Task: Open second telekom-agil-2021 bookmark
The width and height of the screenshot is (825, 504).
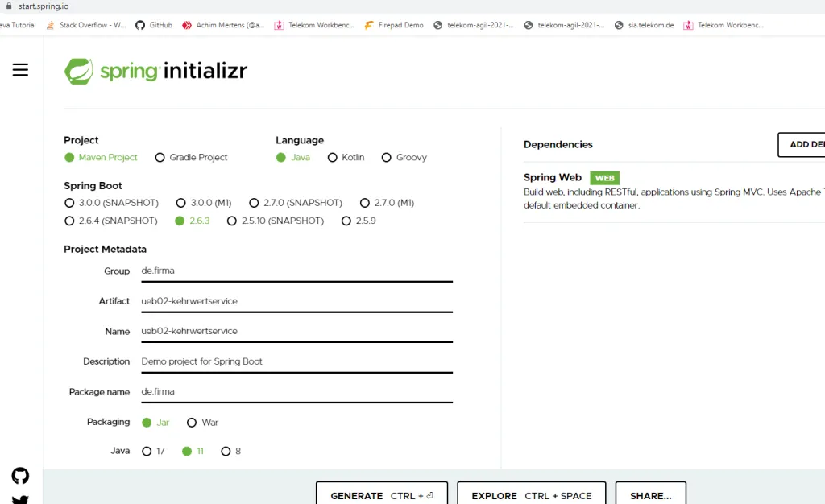Action: pos(564,25)
